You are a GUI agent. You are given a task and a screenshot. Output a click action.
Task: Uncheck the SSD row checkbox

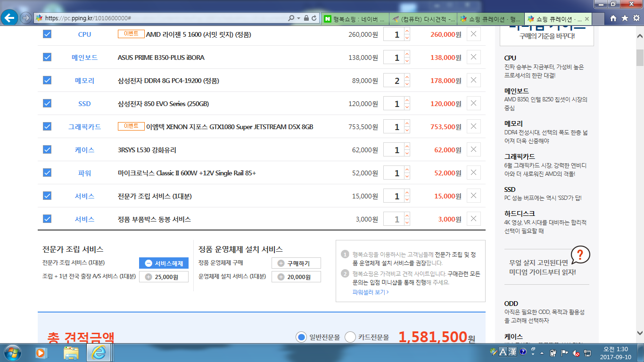coord(47,103)
